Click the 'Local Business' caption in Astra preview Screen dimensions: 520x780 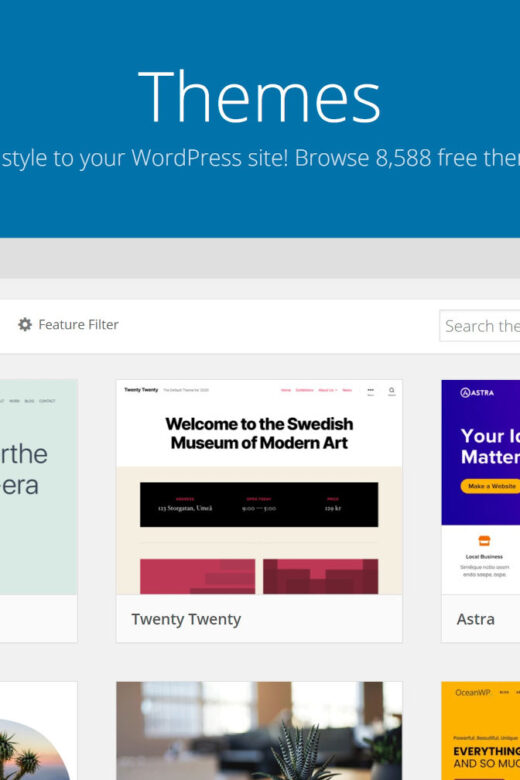484,557
